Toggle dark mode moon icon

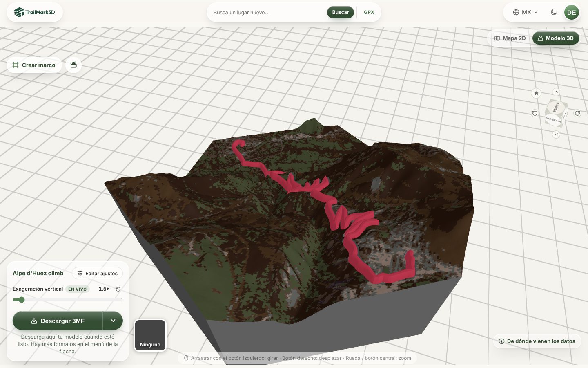tap(554, 12)
